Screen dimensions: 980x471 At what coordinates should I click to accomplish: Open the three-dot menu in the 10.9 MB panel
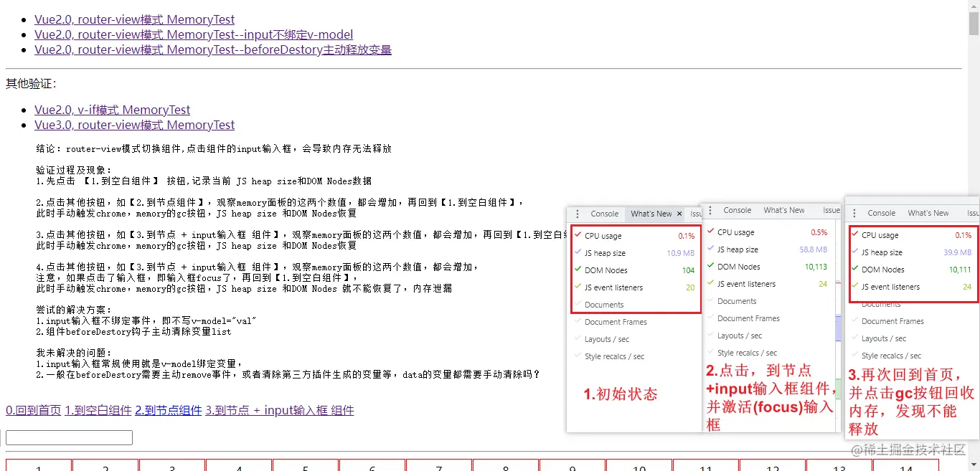pyautogui.click(x=578, y=214)
